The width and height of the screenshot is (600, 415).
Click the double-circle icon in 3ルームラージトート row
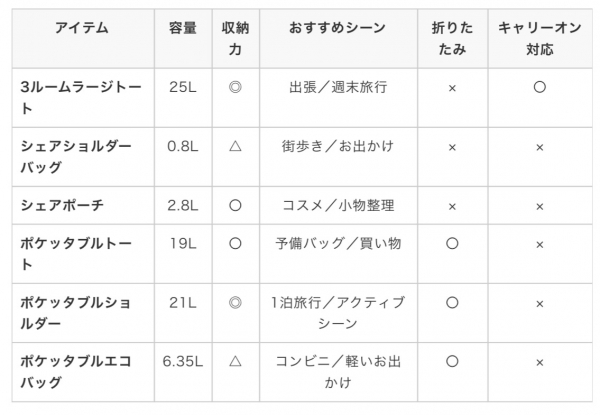tap(235, 87)
